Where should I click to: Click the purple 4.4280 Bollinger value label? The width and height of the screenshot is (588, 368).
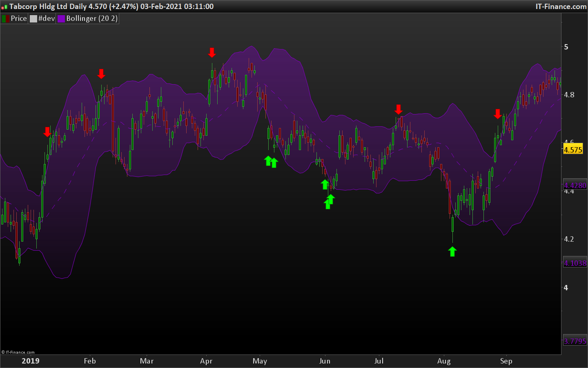(x=575, y=185)
